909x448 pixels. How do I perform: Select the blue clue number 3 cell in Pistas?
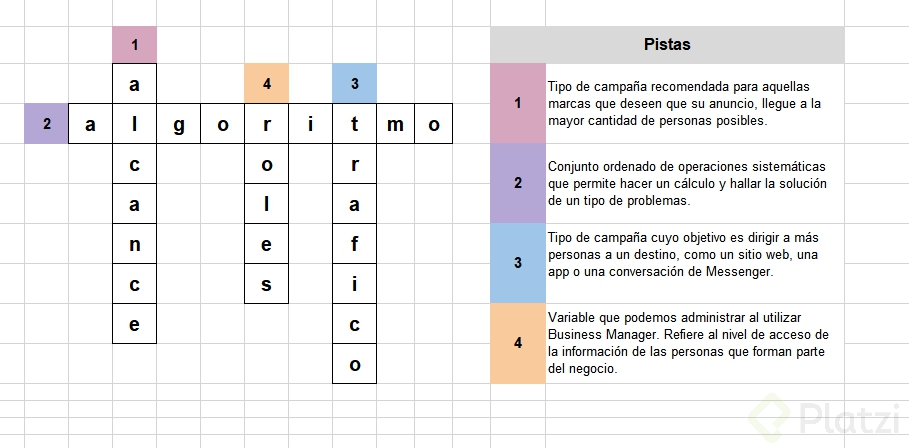click(x=518, y=263)
